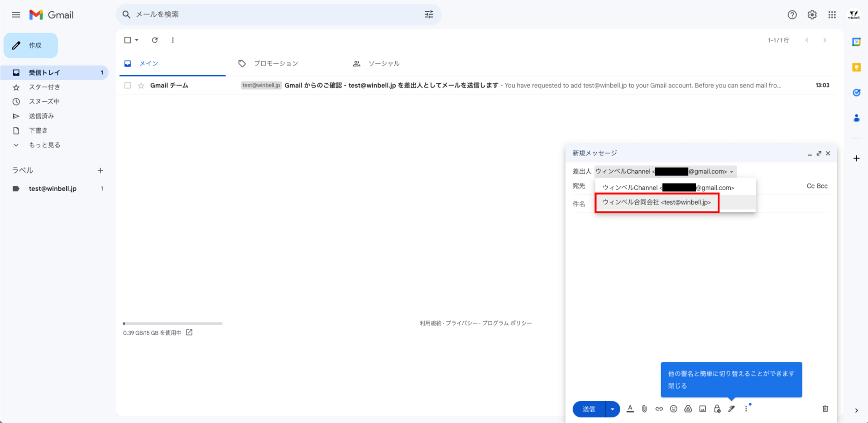Open formatting options in compose toolbar
Image resolution: width=868 pixels, height=423 pixels.
[x=630, y=409]
